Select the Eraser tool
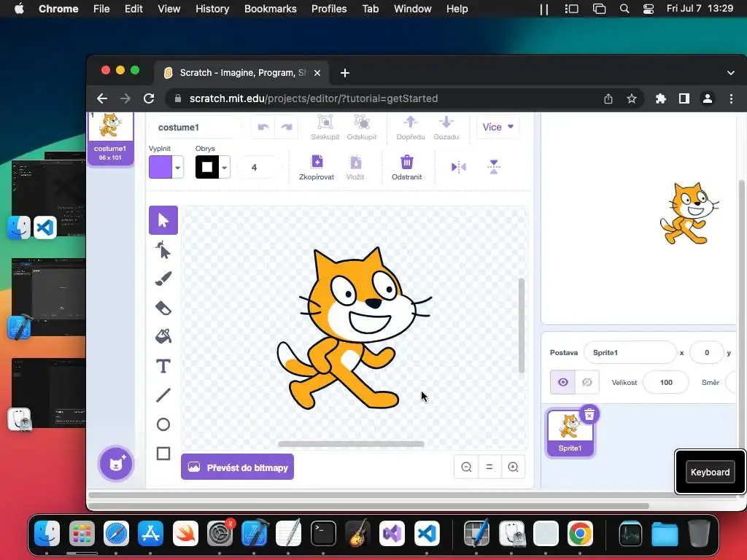The image size is (747, 560). coord(163,308)
